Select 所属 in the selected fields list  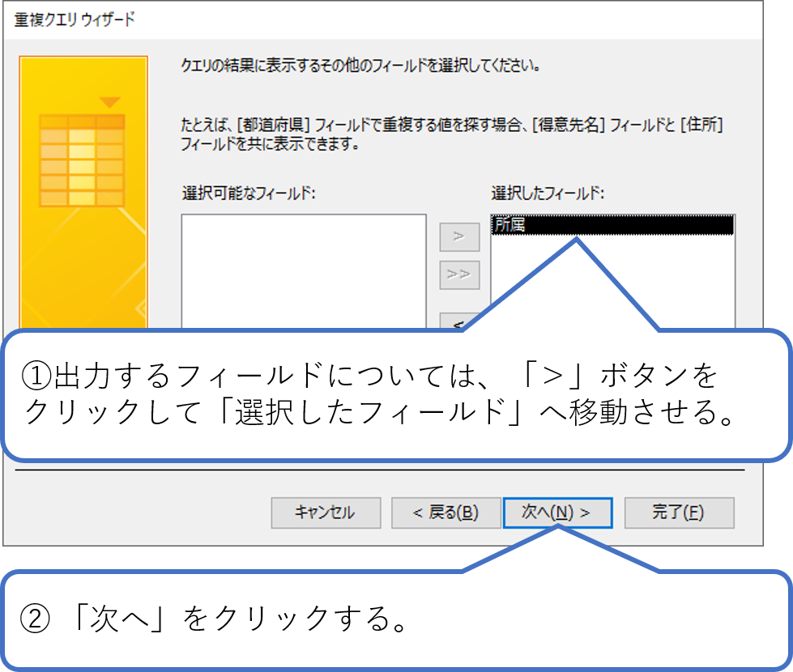pos(612,224)
